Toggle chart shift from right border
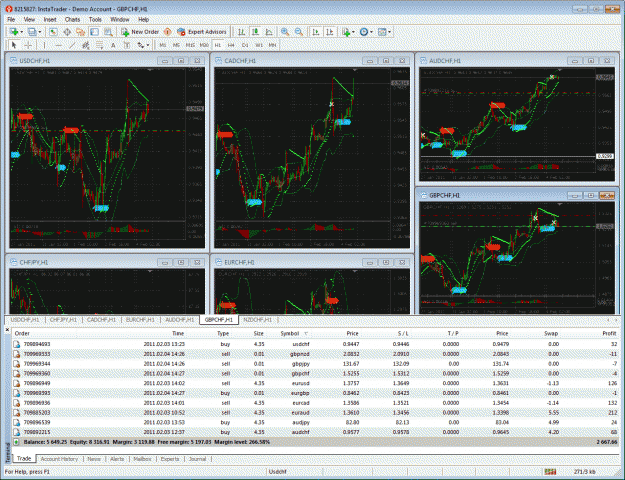The width and height of the screenshot is (625, 480). pos(330,32)
